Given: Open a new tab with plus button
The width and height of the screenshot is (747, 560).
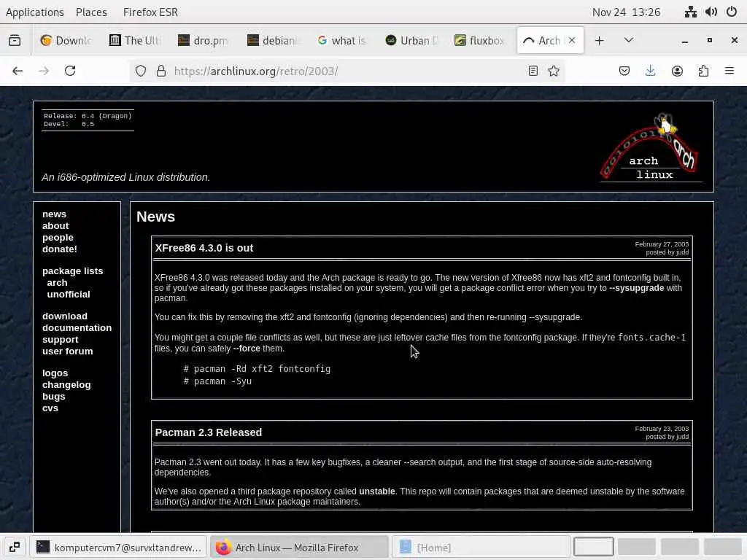Looking at the screenshot, I should (x=600, y=41).
